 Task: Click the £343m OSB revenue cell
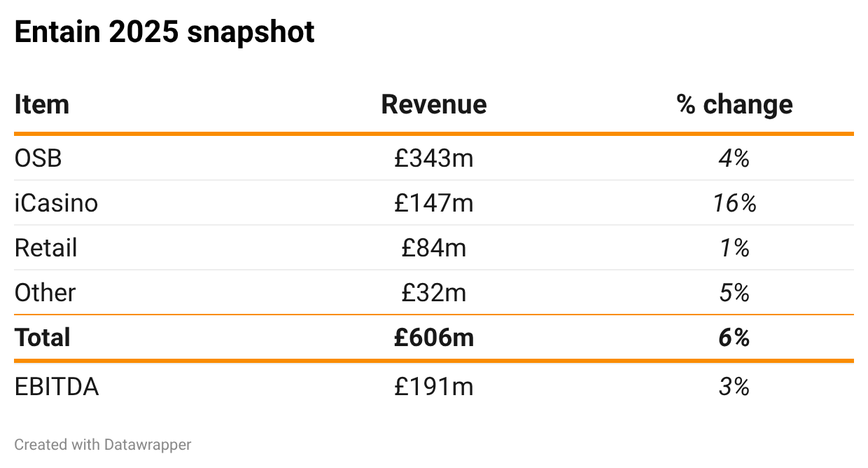coord(434,158)
